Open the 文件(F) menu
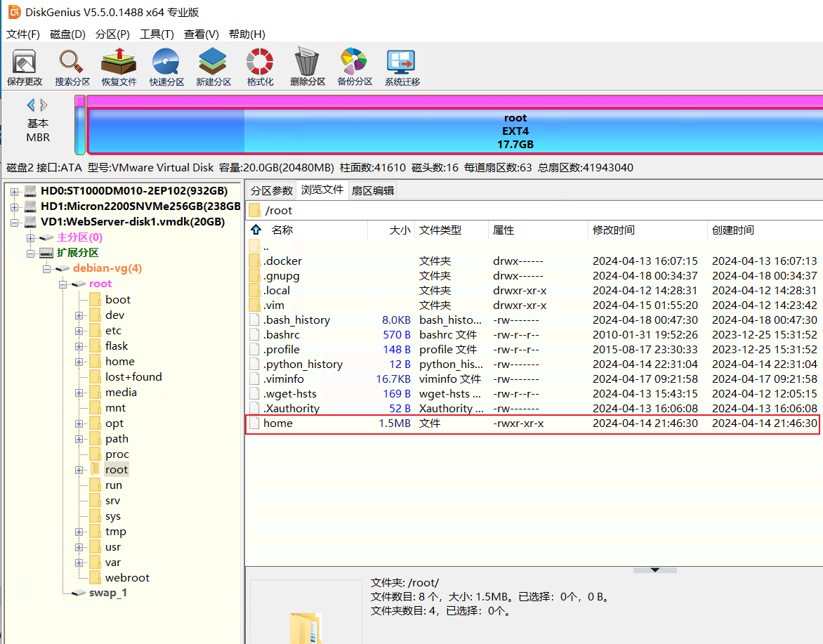823x644 pixels. pos(23,34)
